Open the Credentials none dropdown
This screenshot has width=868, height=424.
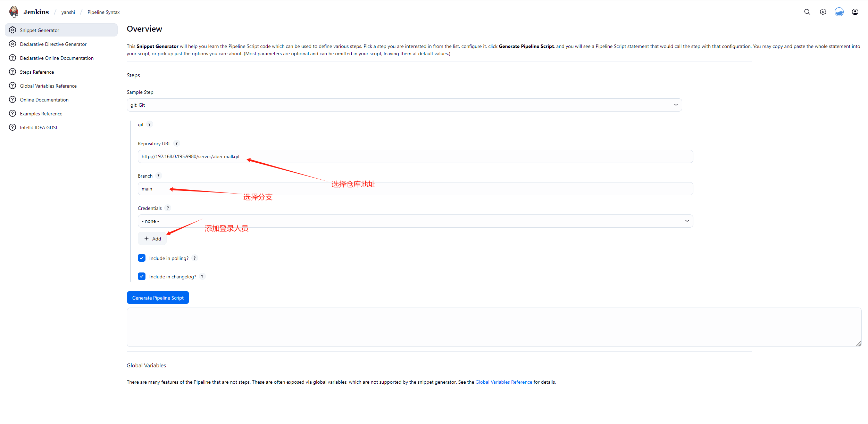415,221
